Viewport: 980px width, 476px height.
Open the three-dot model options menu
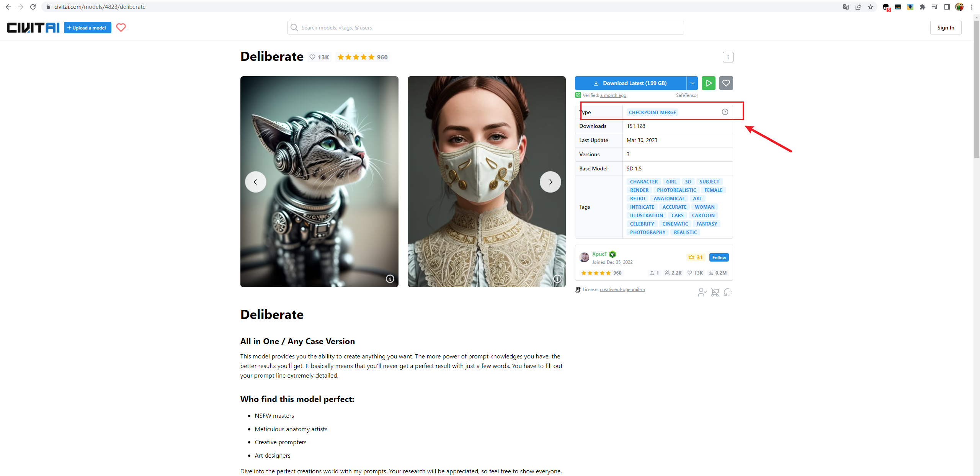[x=728, y=57]
